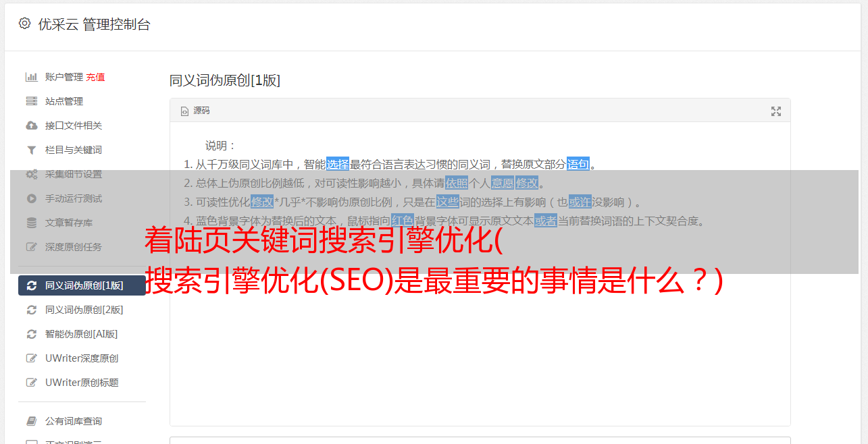Viewport: 868px width, 444px height.
Task: Click the refresh icon for 智能伪原创[AI版]
Action: coord(31,334)
